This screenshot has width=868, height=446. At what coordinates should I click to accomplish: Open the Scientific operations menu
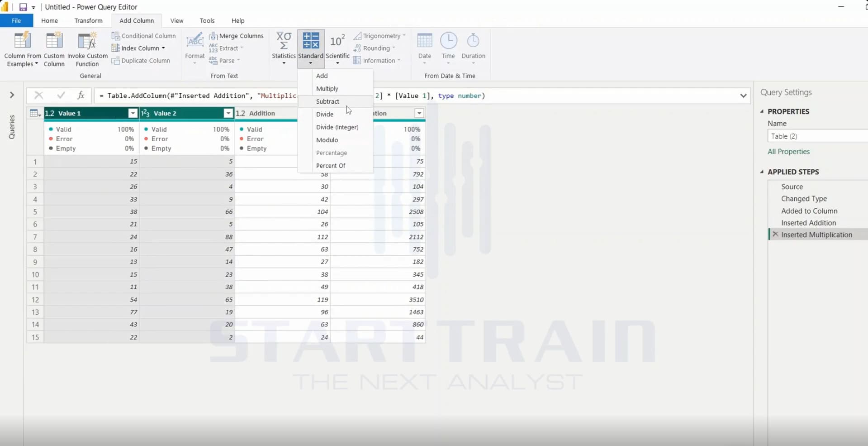pyautogui.click(x=337, y=48)
